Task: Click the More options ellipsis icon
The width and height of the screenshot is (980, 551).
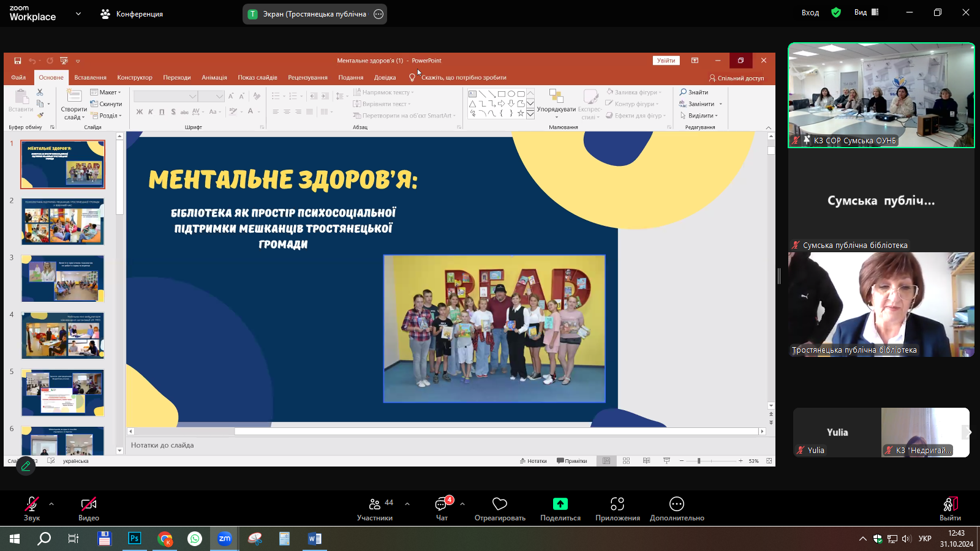Action: pos(677,504)
